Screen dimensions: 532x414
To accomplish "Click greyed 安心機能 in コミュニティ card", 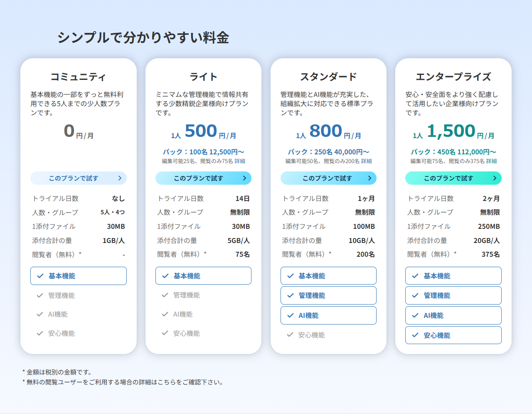I will tap(62, 333).
